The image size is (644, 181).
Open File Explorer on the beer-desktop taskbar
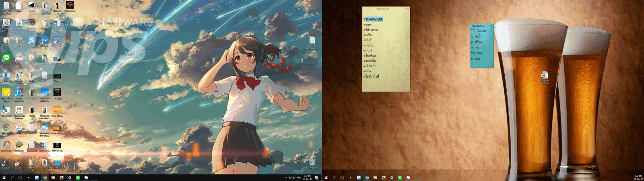pos(375,177)
